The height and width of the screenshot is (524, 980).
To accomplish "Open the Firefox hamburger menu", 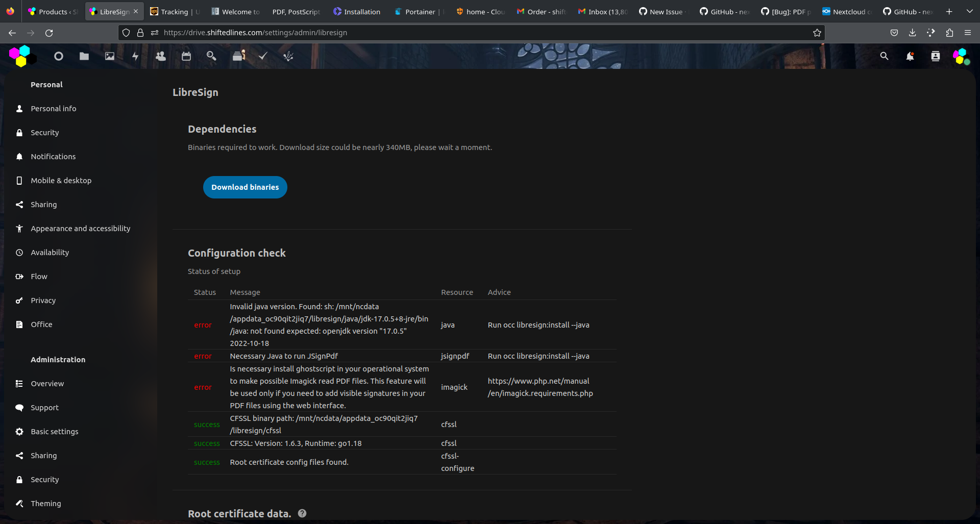I will 968,33.
